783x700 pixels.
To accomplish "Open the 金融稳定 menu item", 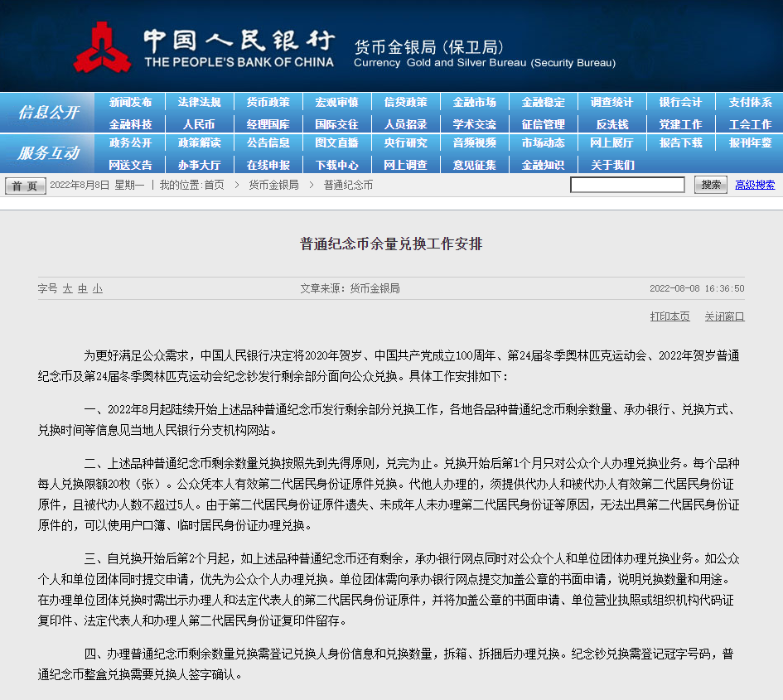I will 544,103.
